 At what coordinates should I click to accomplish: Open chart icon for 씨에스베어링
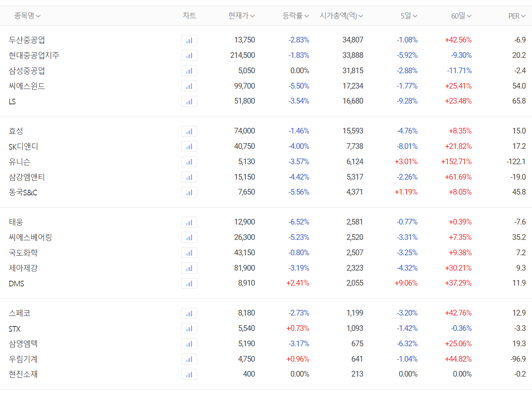pos(189,237)
